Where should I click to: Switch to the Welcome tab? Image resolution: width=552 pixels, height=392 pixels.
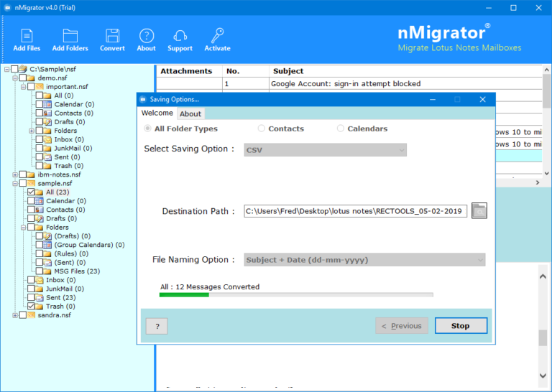tap(157, 113)
